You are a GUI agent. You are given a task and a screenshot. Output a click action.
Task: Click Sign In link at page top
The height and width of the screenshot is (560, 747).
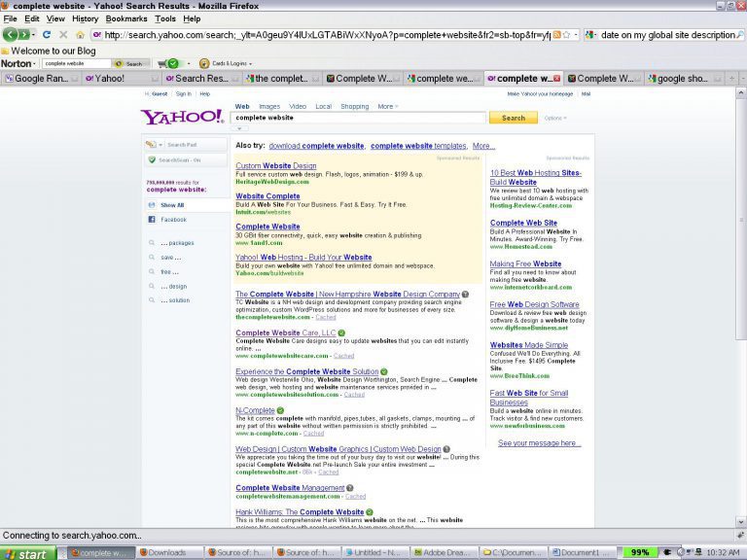[184, 94]
